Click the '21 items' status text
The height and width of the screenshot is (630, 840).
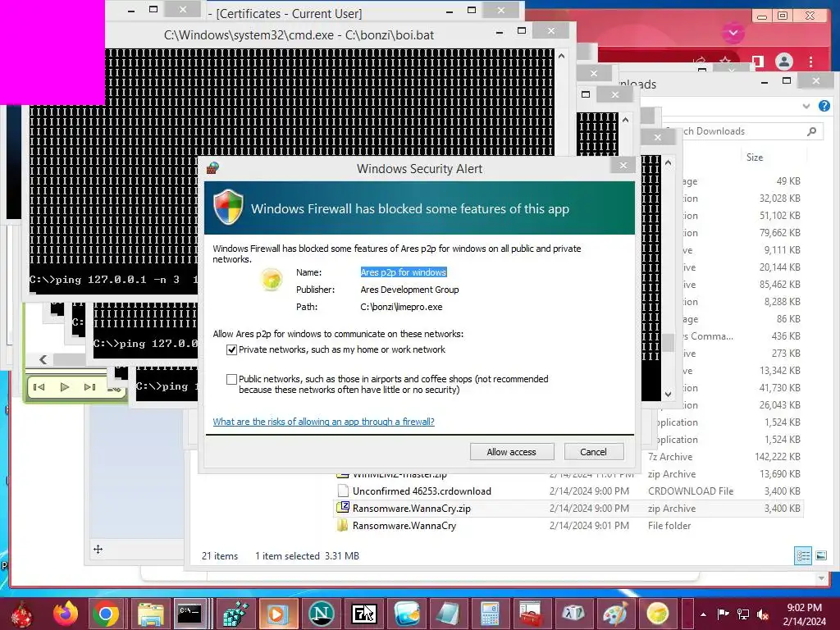[x=220, y=555]
